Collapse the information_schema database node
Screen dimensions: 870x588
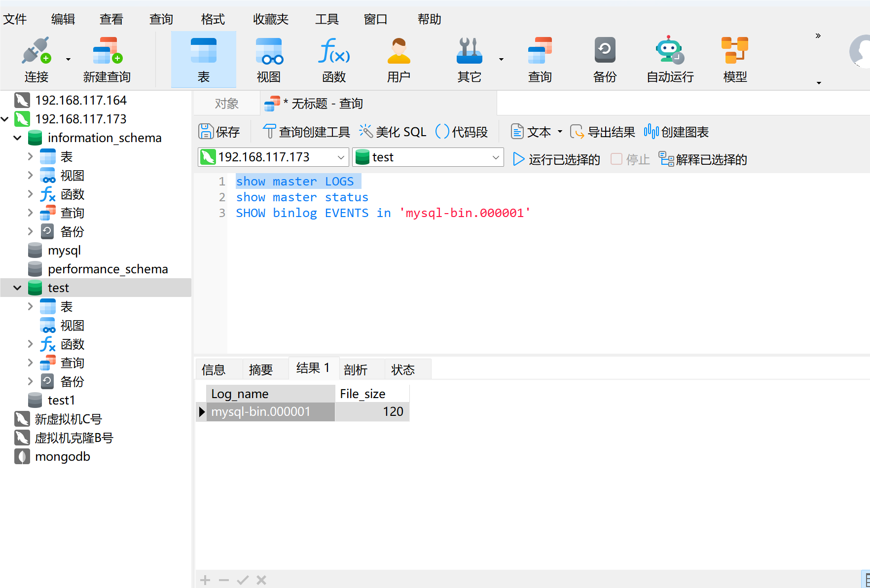coord(18,138)
